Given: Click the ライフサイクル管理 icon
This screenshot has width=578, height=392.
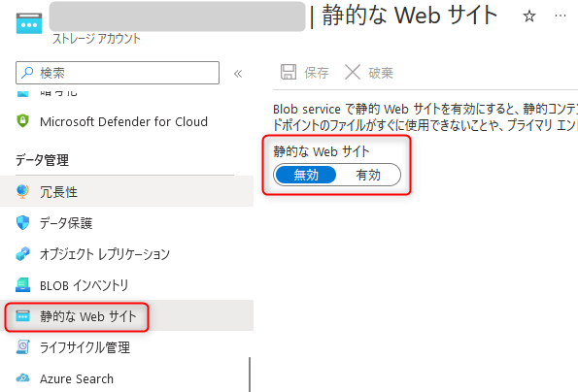Looking at the screenshot, I should (x=23, y=347).
